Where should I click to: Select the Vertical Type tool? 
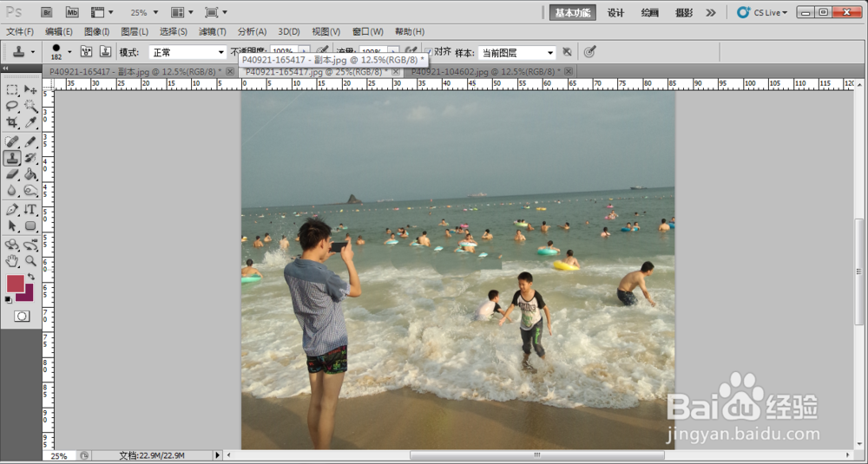click(x=30, y=210)
